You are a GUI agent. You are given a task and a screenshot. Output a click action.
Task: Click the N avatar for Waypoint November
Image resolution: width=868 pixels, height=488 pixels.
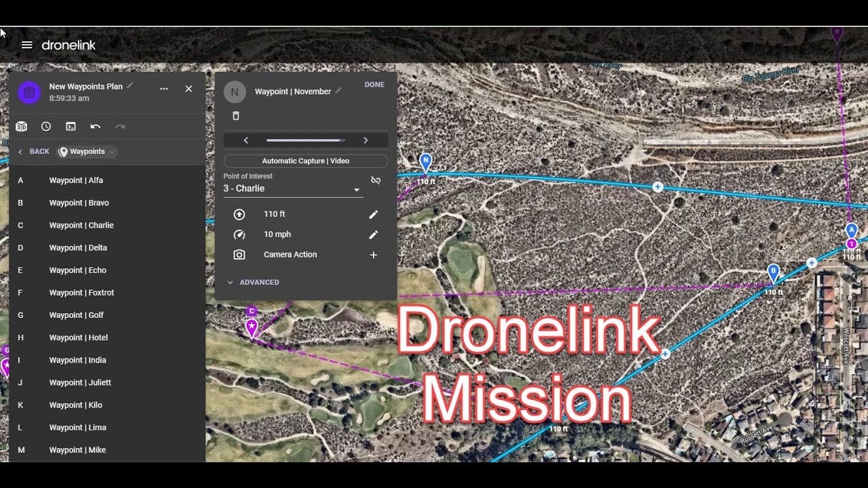pyautogui.click(x=235, y=92)
